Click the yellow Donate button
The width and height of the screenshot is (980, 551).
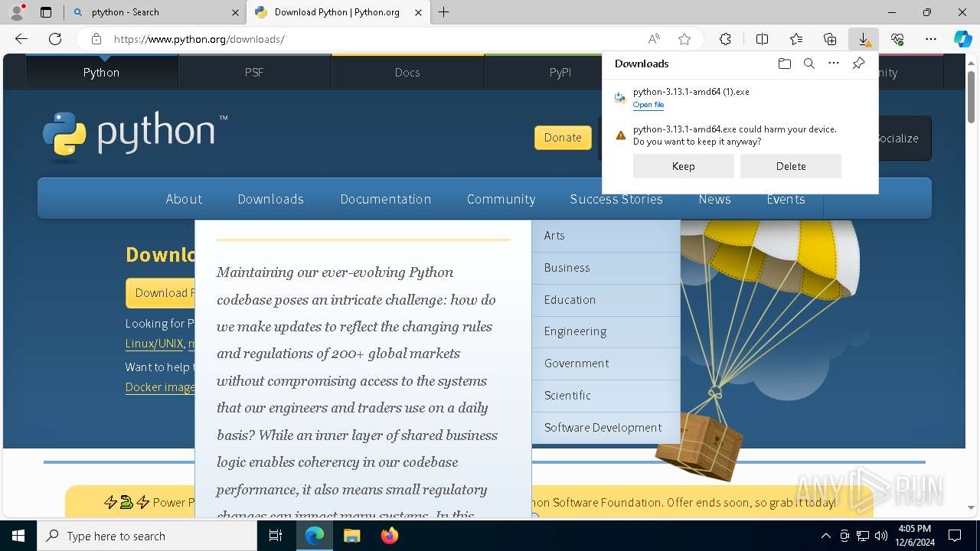pos(563,138)
